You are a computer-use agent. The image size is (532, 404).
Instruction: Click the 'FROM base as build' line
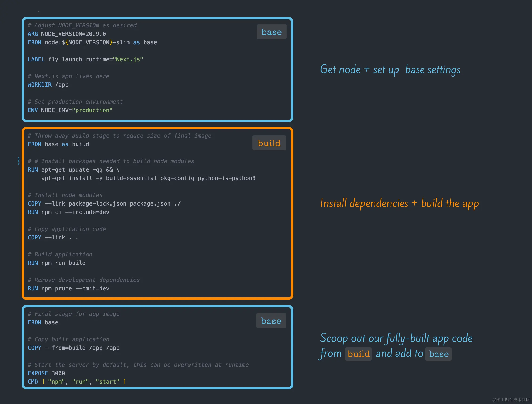tap(58, 144)
